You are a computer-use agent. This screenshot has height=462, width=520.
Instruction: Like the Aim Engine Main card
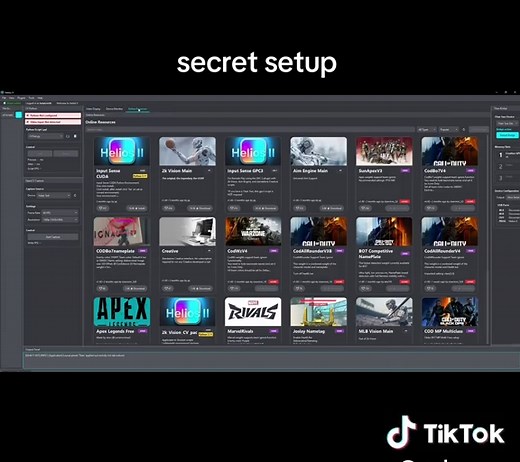tap(299, 208)
